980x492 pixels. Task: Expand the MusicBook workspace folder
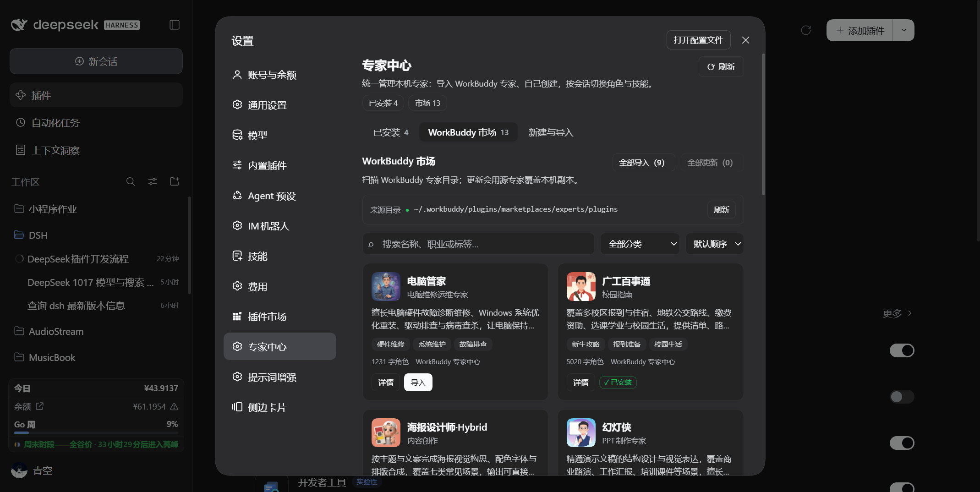[96, 357]
